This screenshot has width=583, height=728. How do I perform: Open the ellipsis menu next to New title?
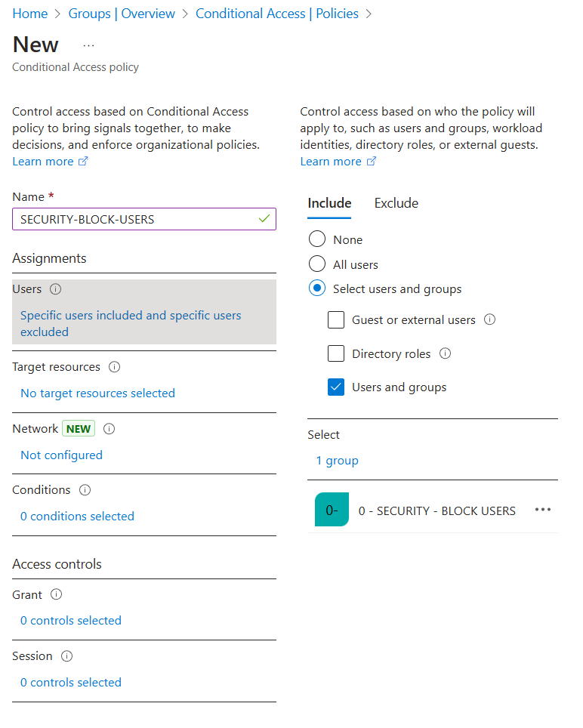click(x=88, y=45)
